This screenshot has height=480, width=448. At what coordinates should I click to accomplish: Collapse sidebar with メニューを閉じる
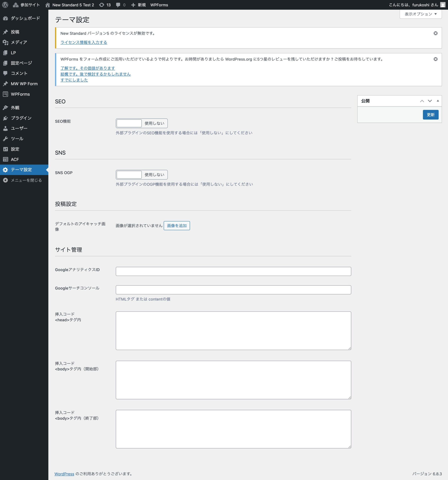pos(26,180)
